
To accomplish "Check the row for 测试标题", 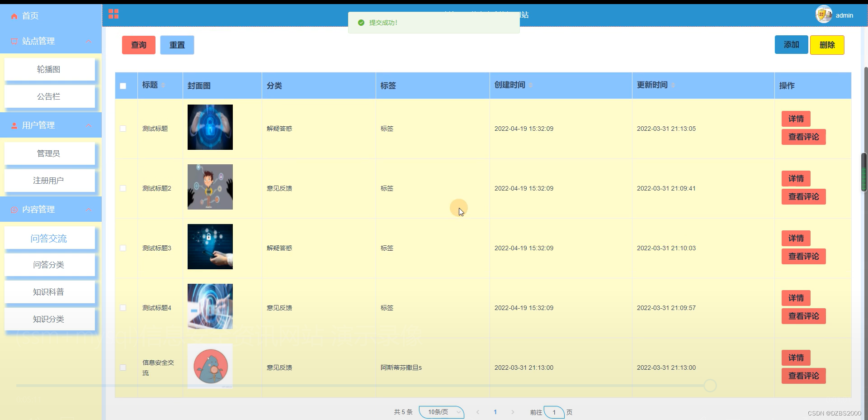I will point(123,129).
